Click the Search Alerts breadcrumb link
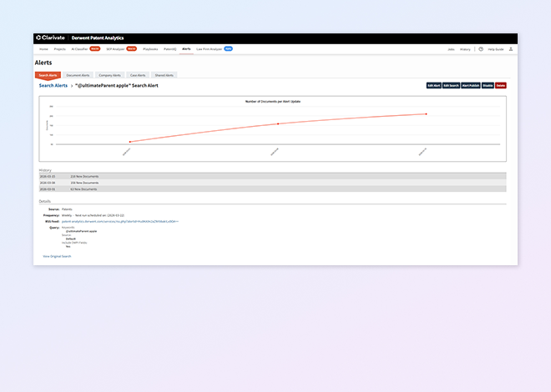 [x=53, y=86]
